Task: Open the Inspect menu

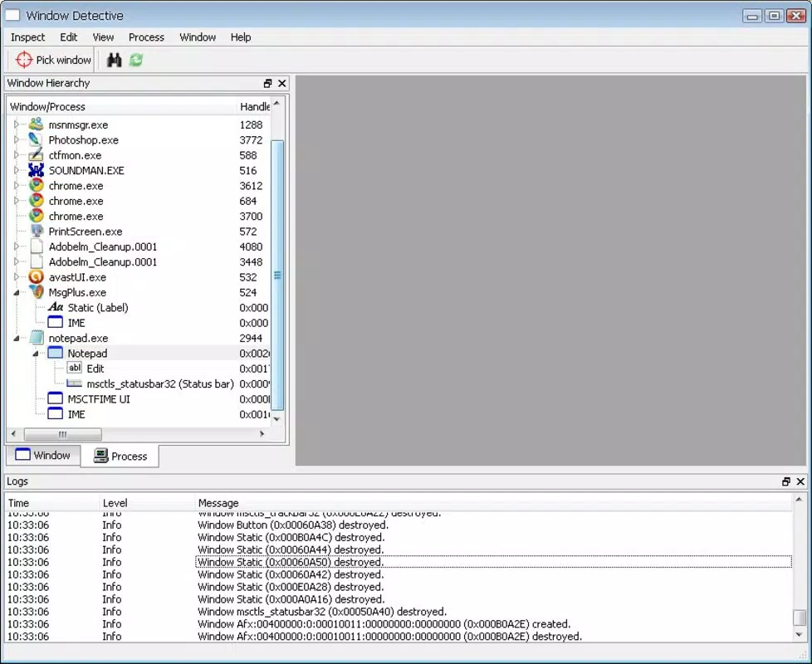Action: [x=28, y=37]
